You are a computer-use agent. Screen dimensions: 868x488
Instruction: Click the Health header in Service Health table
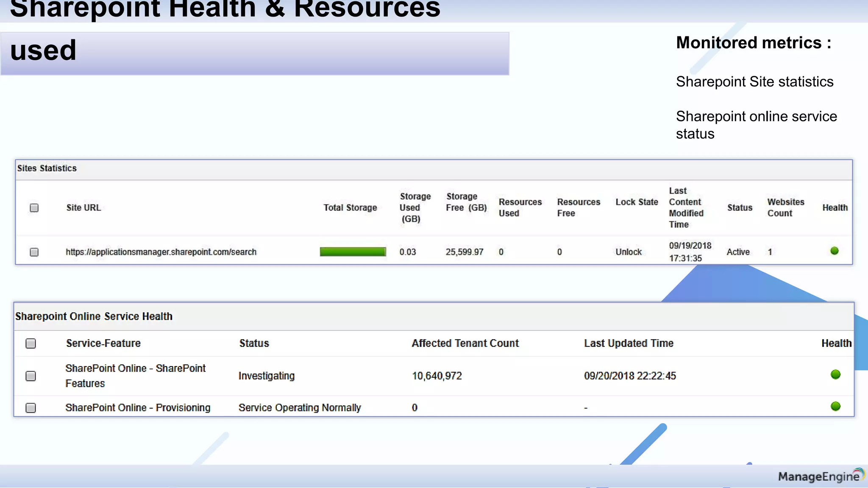(x=836, y=343)
